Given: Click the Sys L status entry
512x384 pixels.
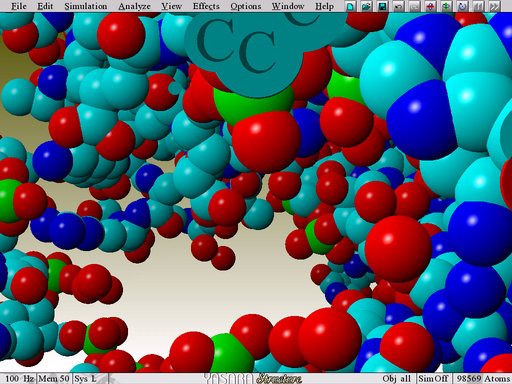Looking at the screenshot, I should point(85,379).
